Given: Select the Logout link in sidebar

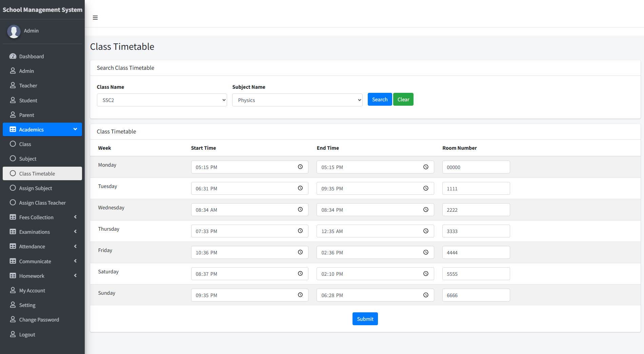Looking at the screenshot, I should 27,334.
